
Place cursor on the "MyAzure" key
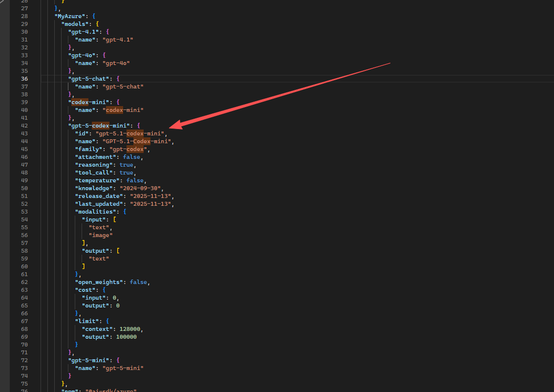(71, 16)
